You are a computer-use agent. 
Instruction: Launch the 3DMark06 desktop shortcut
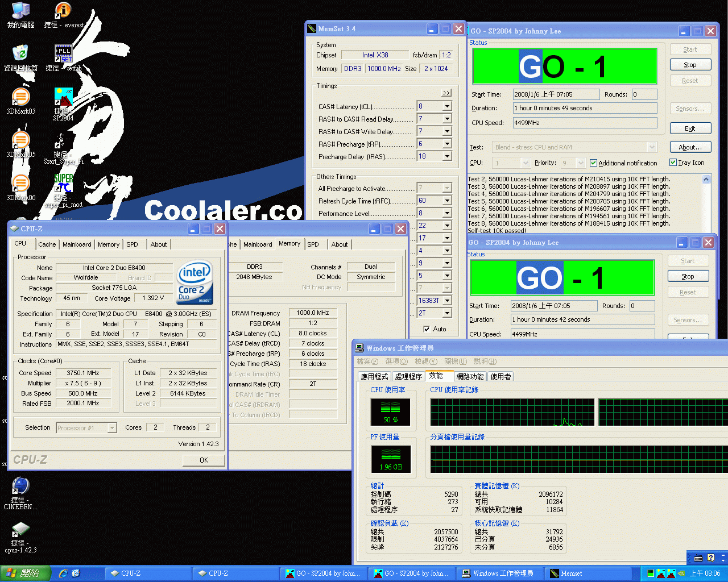20,188
